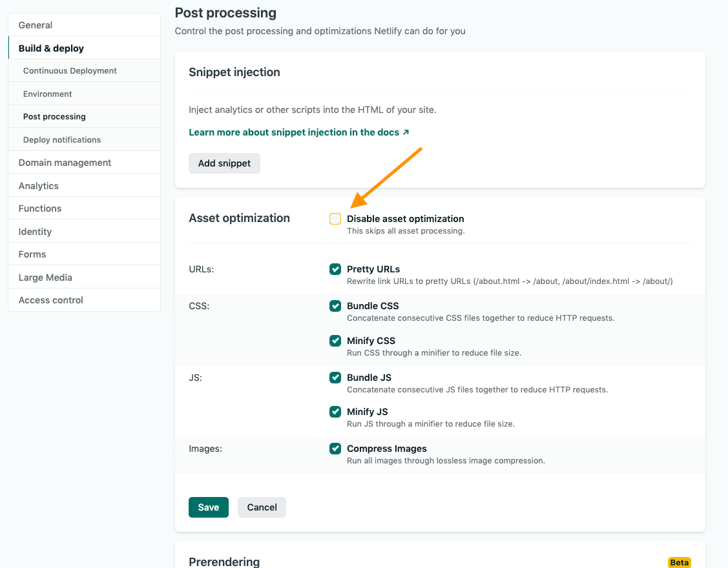728x568 pixels.
Task: Disable the Compress Images checkbox
Action: pyautogui.click(x=335, y=449)
